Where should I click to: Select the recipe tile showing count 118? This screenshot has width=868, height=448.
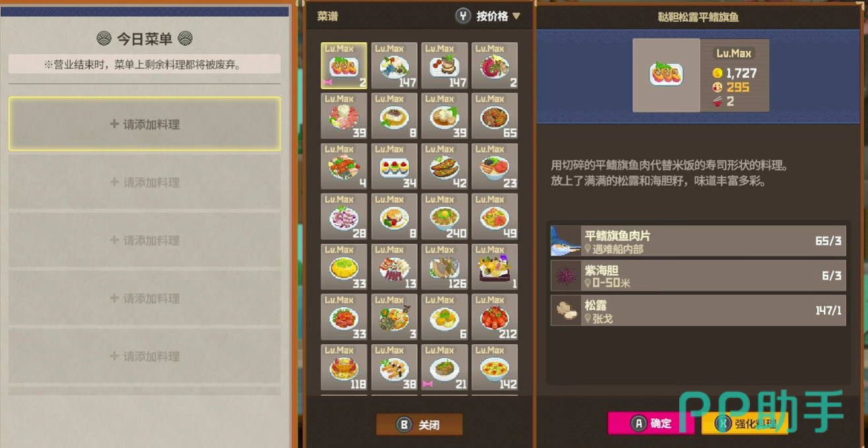(344, 367)
